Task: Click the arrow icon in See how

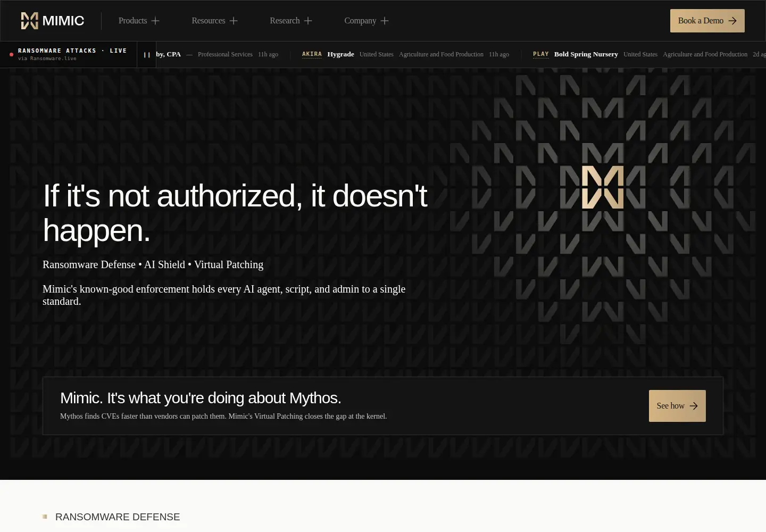Action: [694, 406]
